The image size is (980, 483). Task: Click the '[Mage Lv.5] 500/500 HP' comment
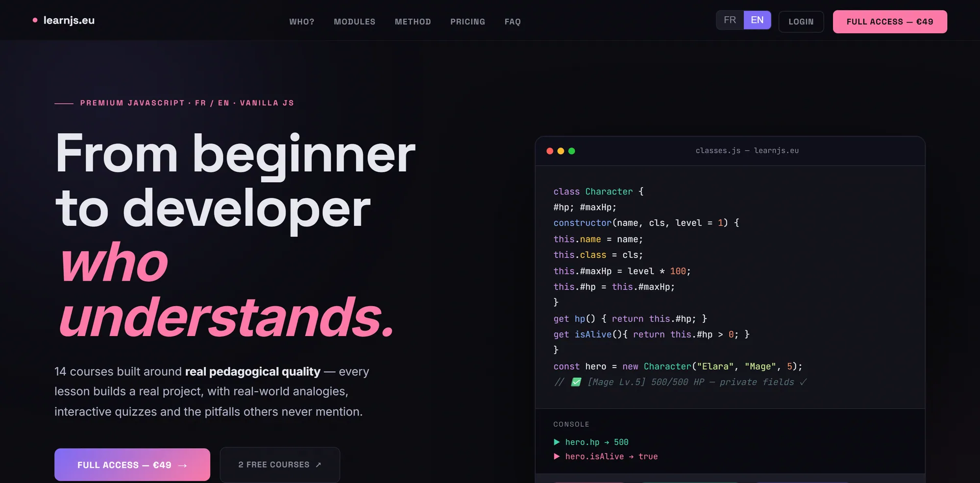(x=680, y=382)
